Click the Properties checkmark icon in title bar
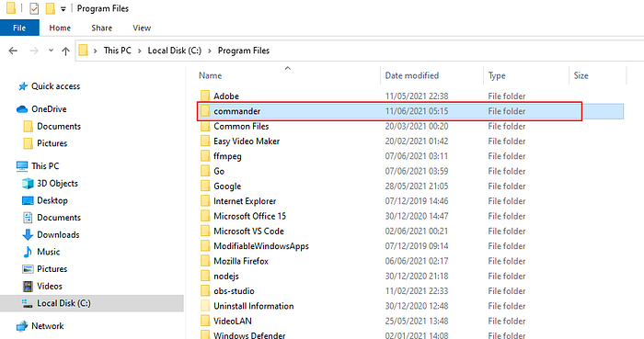Image resolution: width=644 pixels, height=339 pixels. pos(34,8)
